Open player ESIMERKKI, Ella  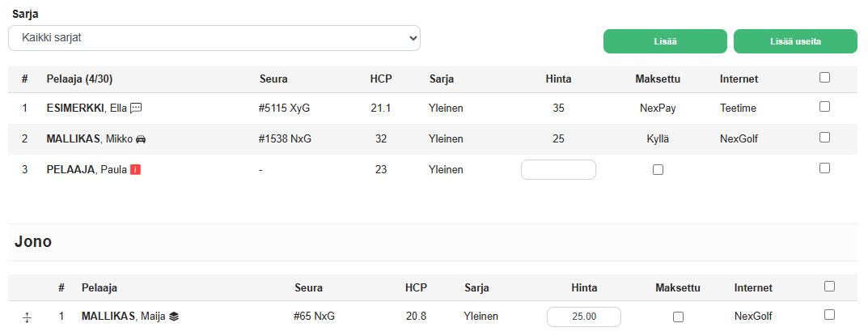point(87,108)
